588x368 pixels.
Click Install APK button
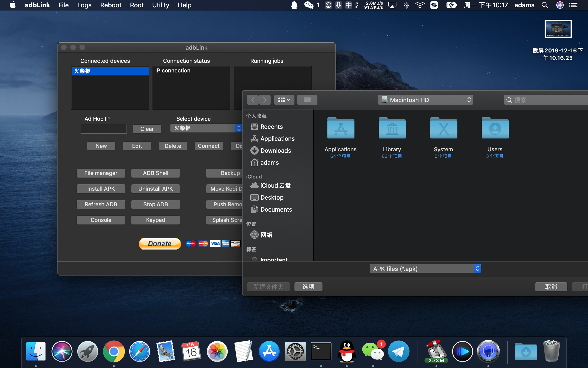101,189
